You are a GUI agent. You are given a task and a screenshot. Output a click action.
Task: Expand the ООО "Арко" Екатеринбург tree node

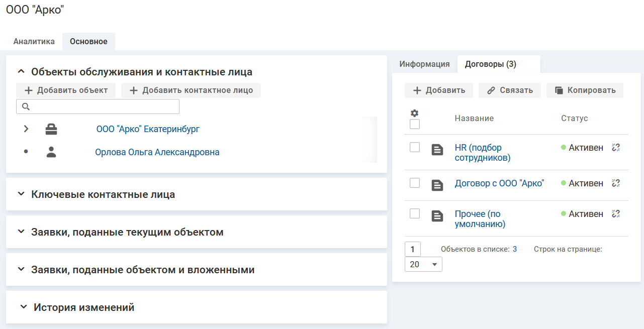point(26,130)
